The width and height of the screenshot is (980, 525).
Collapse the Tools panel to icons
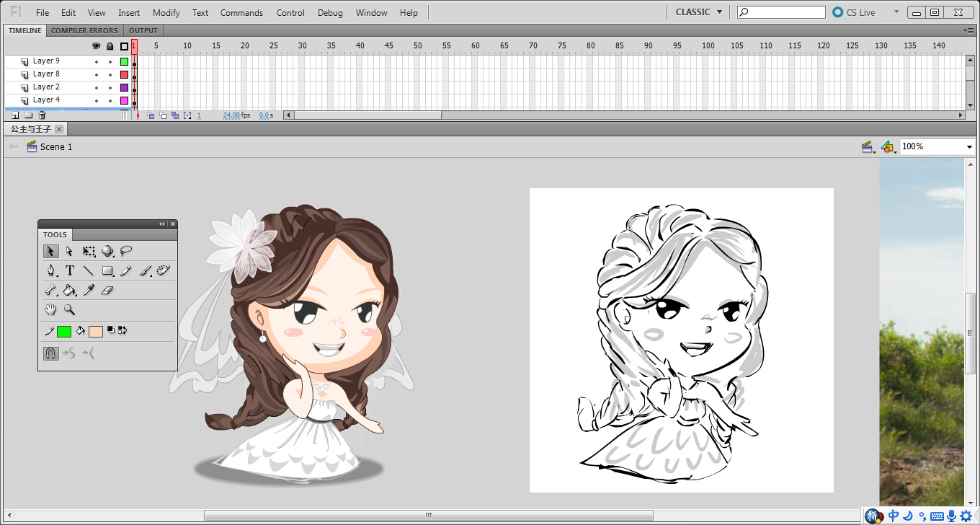(x=162, y=224)
